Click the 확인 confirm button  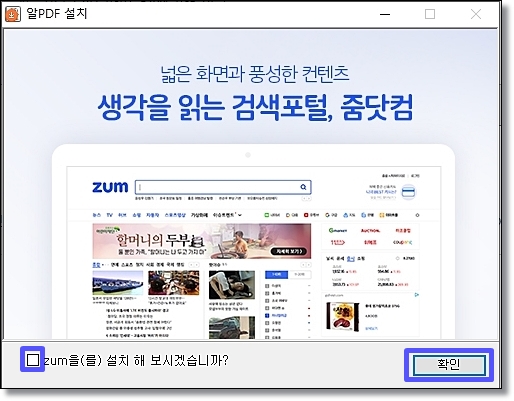(x=449, y=365)
